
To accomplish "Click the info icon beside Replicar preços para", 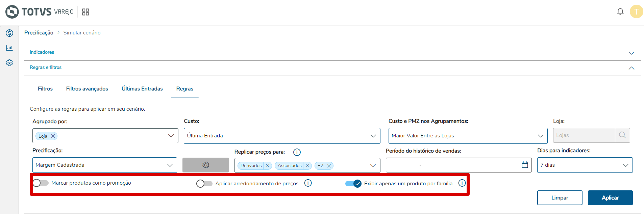I will [x=297, y=152].
